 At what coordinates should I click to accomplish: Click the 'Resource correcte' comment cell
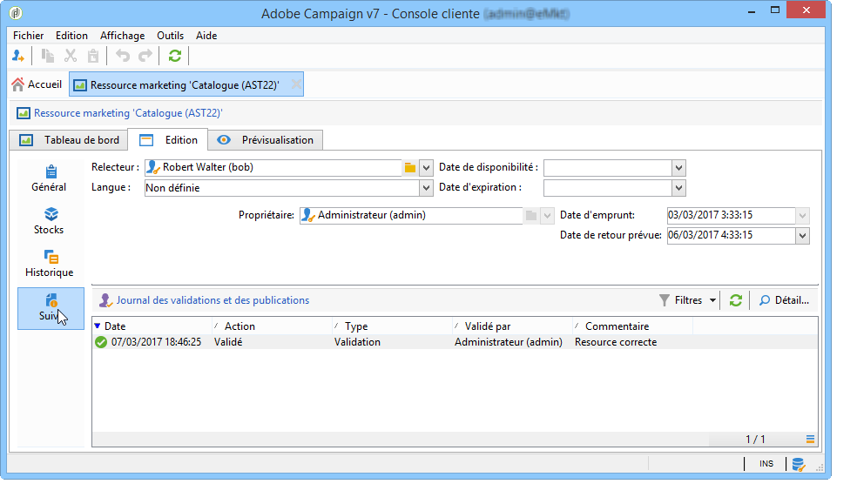(x=616, y=342)
